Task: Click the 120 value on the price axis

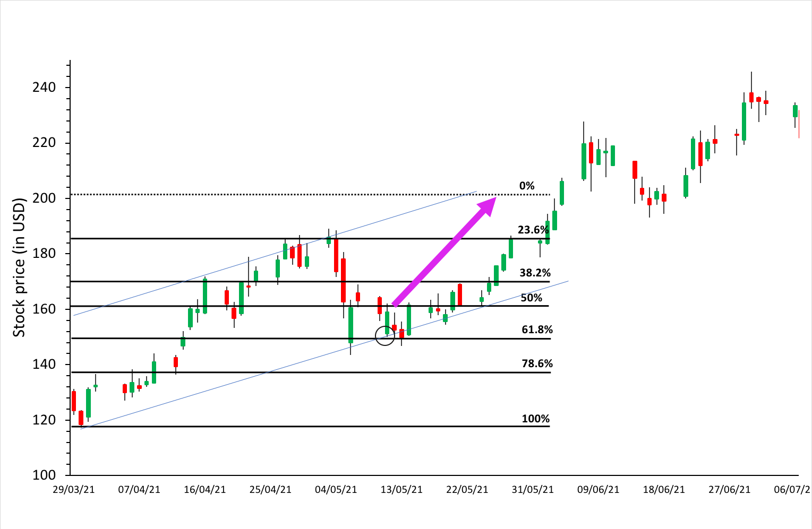Action: [44, 420]
